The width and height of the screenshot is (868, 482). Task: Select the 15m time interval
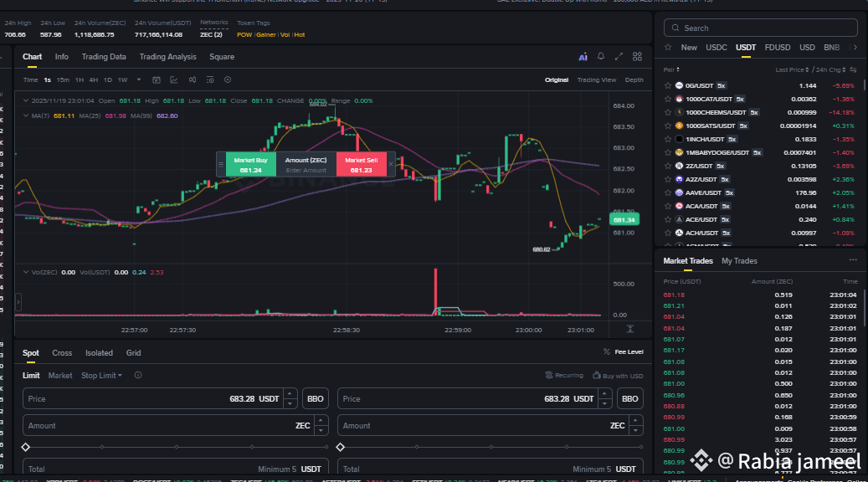pos(63,79)
